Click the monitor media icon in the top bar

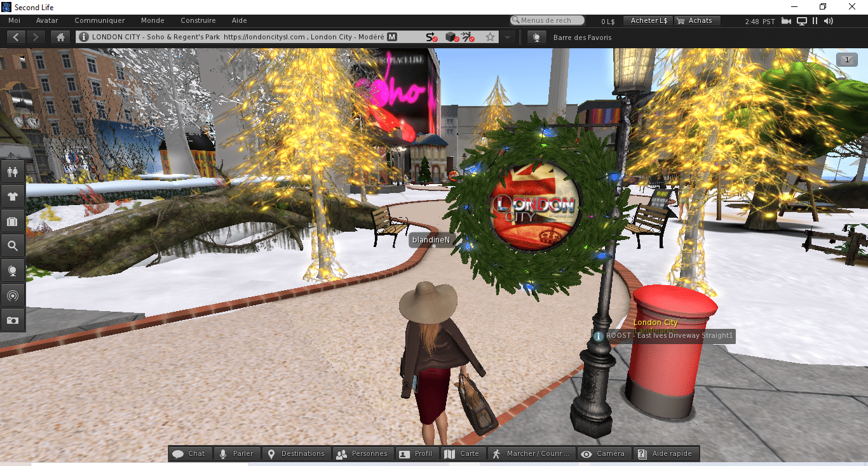(x=802, y=21)
